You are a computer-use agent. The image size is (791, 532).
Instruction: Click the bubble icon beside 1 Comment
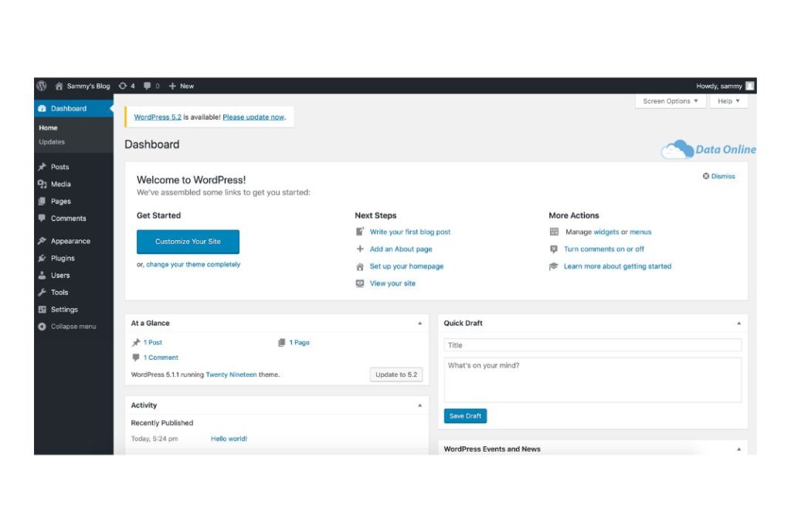[136, 357]
